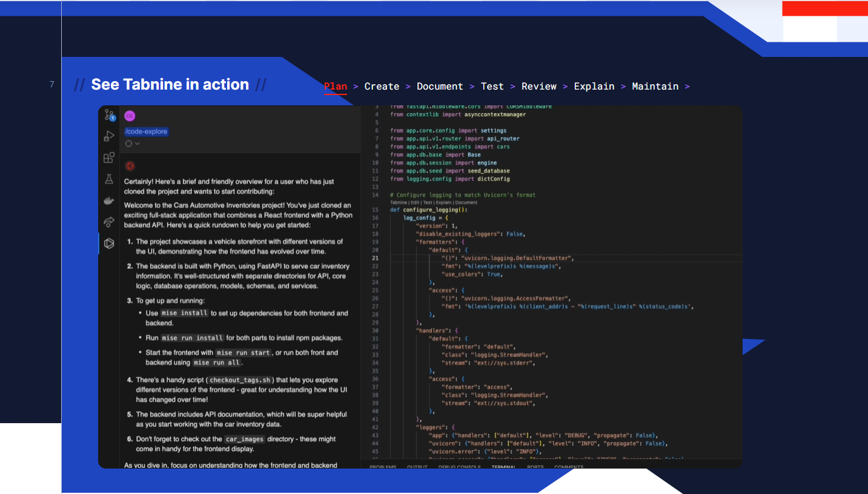Viewport: 868px width, 494px height.
Task: Click the 'mise run install' inline code
Action: (x=193, y=338)
